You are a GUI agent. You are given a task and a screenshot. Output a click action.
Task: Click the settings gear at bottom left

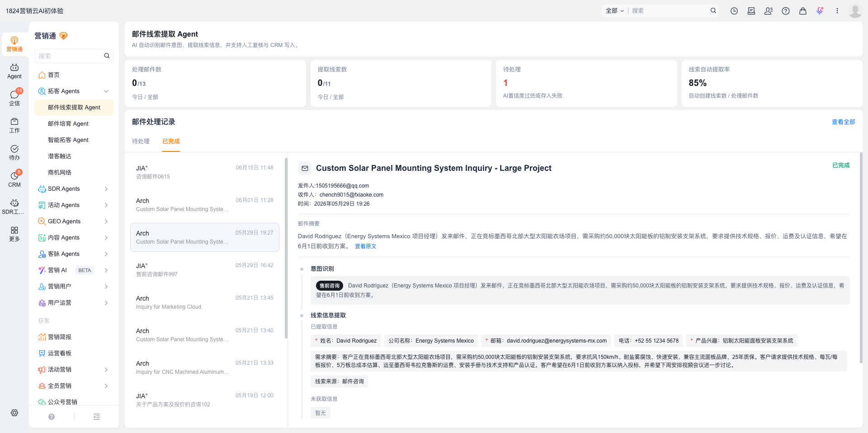pos(14,413)
